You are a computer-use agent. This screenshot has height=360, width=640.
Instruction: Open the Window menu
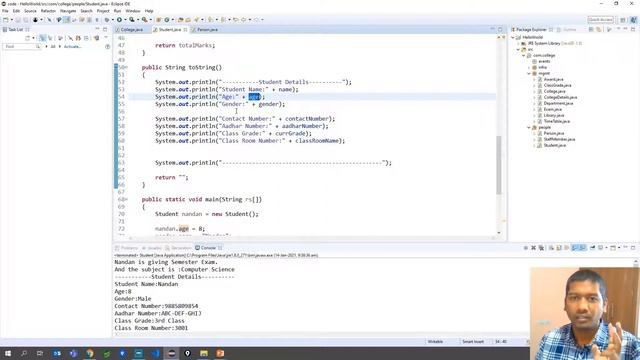click(x=133, y=11)
